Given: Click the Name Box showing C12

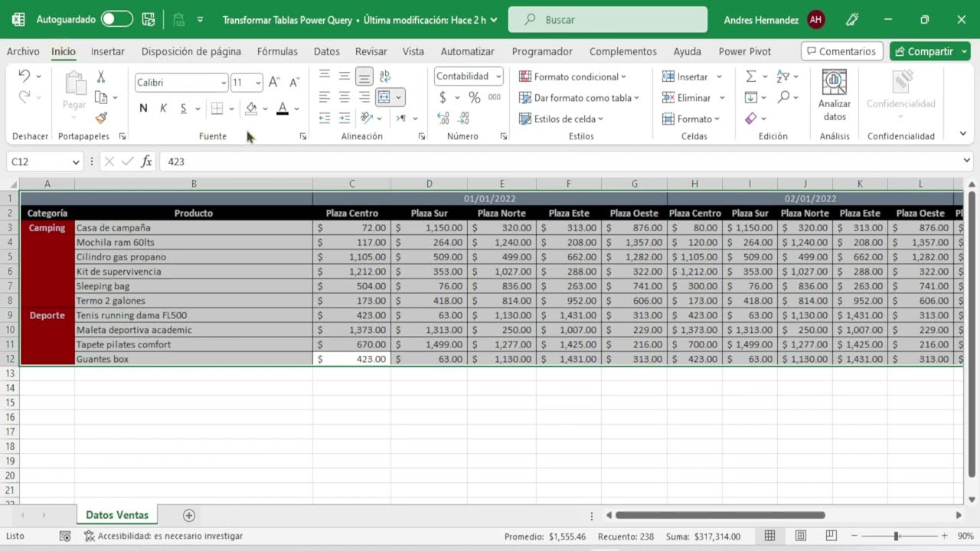Looking at the screenshot, I should (x=45, y=161).
